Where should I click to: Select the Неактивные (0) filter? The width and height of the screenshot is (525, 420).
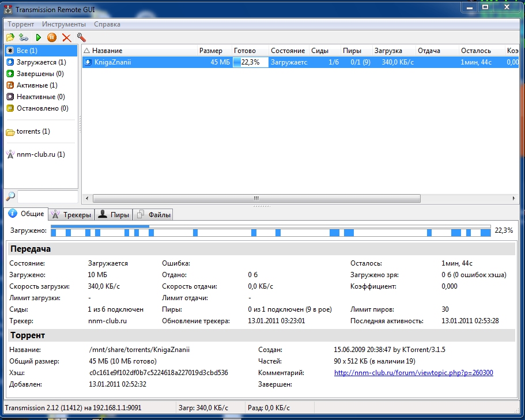41,97
